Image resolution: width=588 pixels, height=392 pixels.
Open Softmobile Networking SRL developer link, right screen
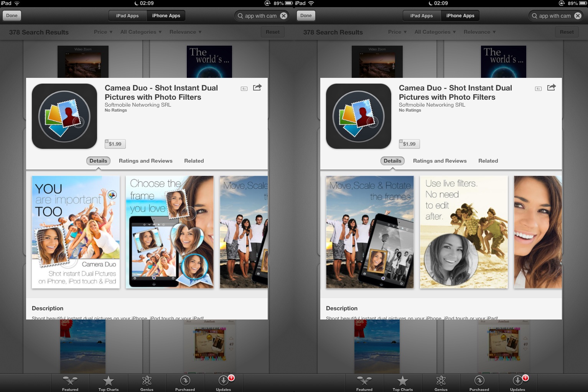[432, 105]
